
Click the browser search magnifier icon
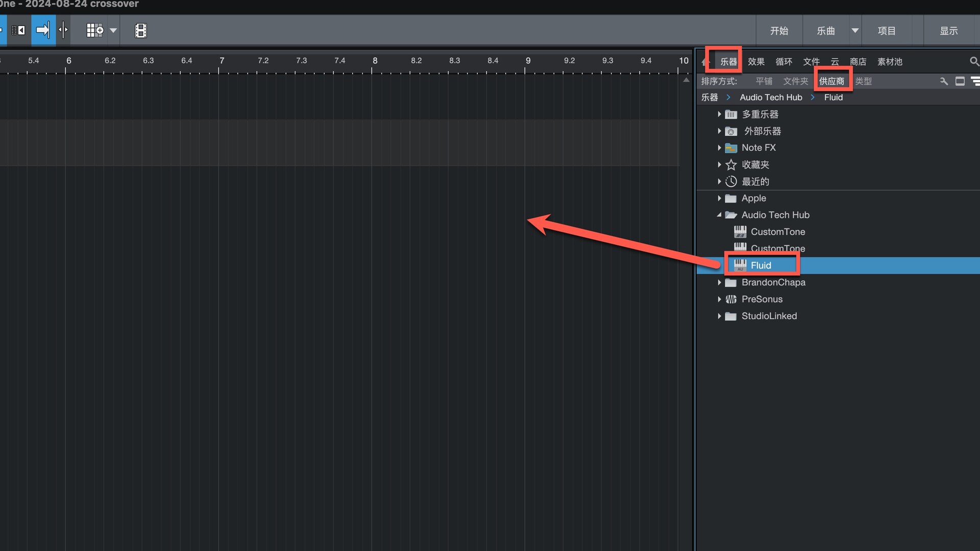(x=974, y=62)
